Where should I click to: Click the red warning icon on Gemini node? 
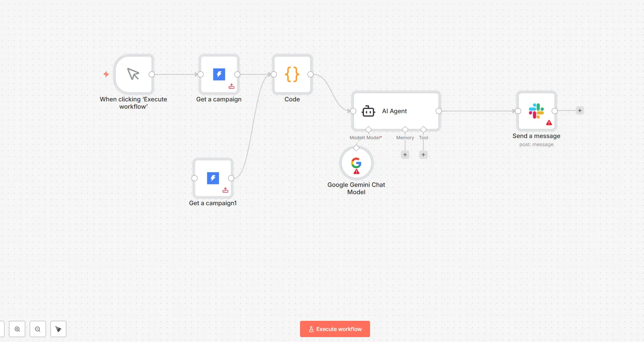(357, 171)
